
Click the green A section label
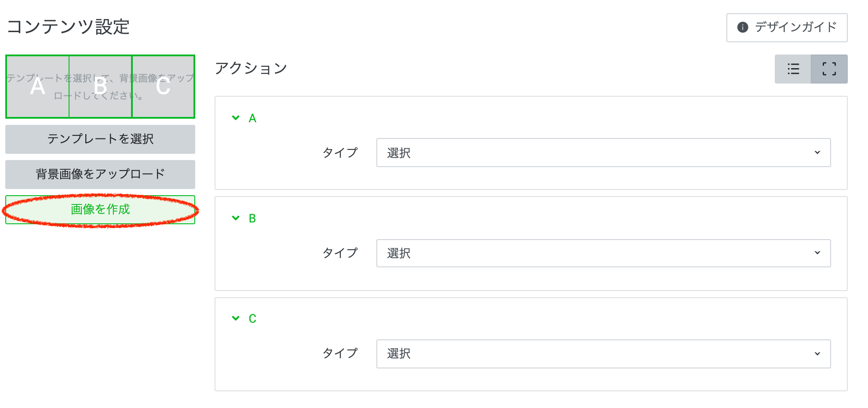(252, 118)
